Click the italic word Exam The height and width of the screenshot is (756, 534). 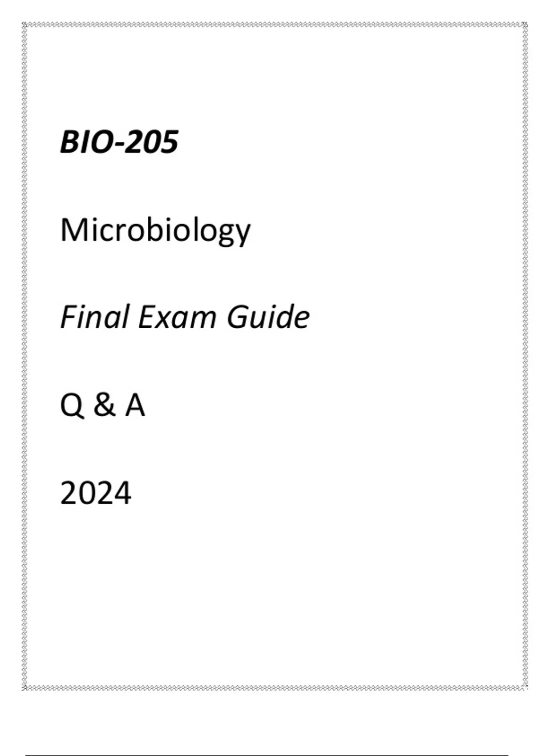[177, 317]
